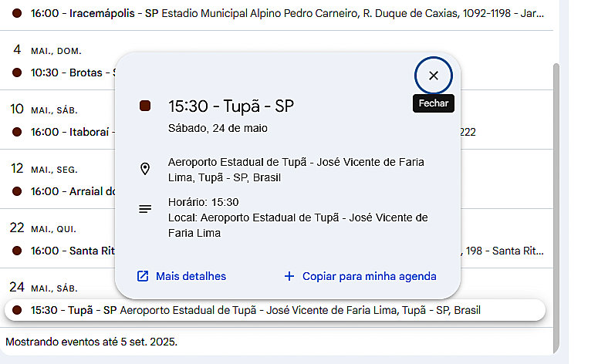Click the 4 Mai., Dom. date header

[46, 51]
